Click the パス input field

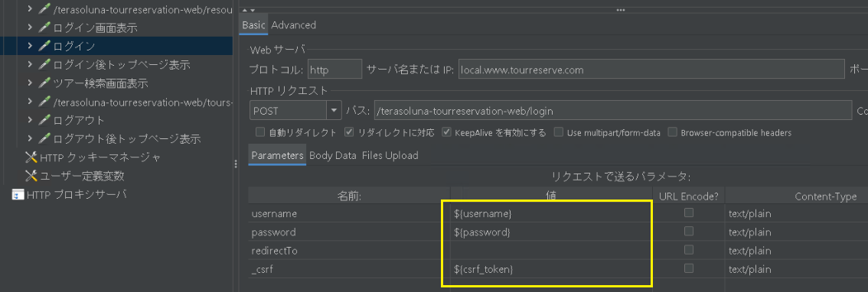click(613, 111)
